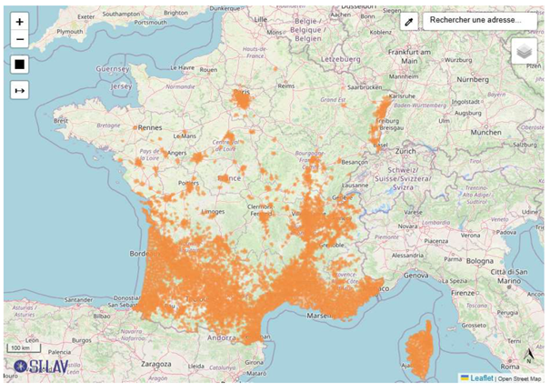Open the Open Street Map attribution link
This screenshot has width=550, height=392.
tap(519, 378)
